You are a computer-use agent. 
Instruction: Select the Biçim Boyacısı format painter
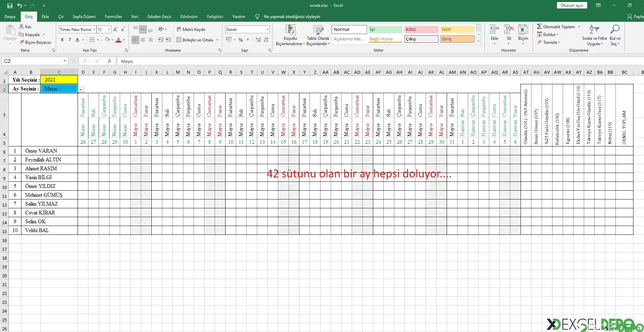click(35, 42)
